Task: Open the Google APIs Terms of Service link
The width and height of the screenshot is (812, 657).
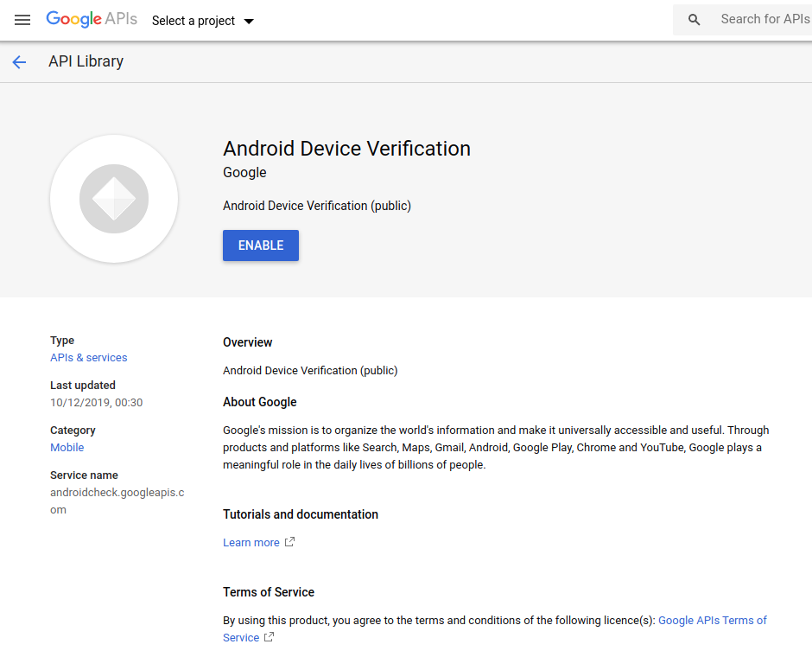Action: point(713,620)
